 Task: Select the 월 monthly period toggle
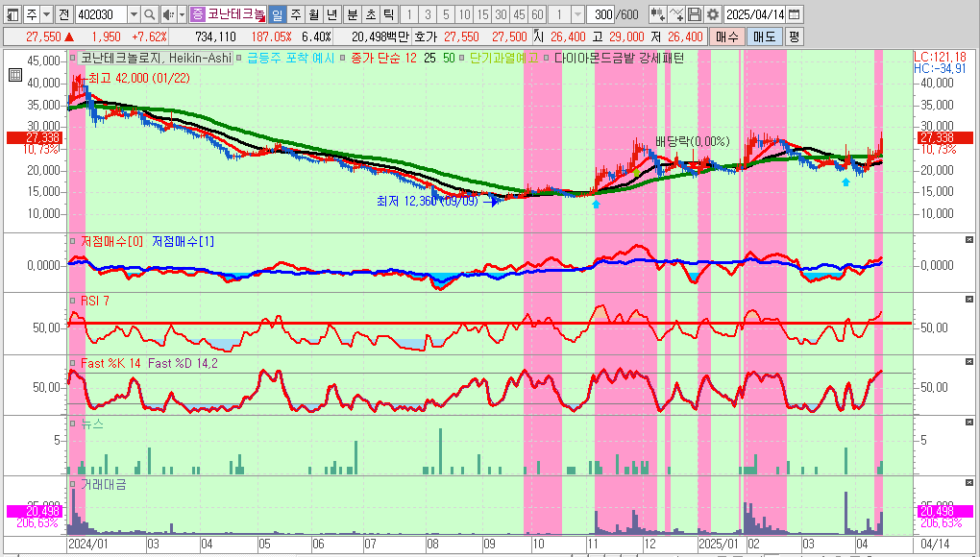tap(314, 14)
